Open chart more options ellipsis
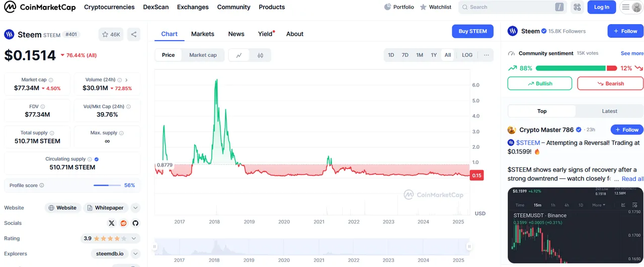 [x=486, y=55]
